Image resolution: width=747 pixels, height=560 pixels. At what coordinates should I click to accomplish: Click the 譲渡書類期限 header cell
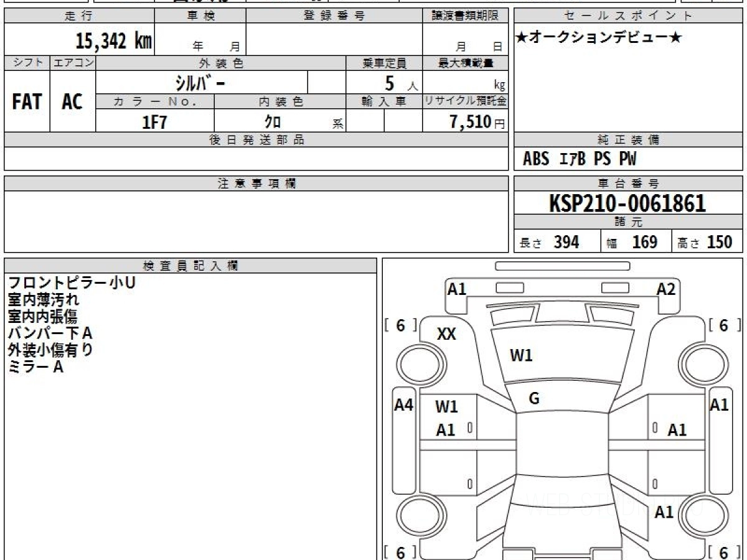click(465, 16)
